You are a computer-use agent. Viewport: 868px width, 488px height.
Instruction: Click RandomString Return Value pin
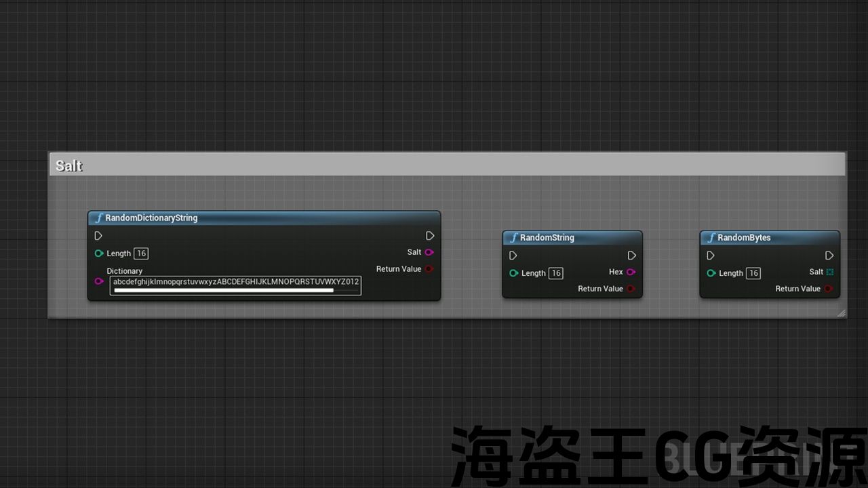point(631,289)
